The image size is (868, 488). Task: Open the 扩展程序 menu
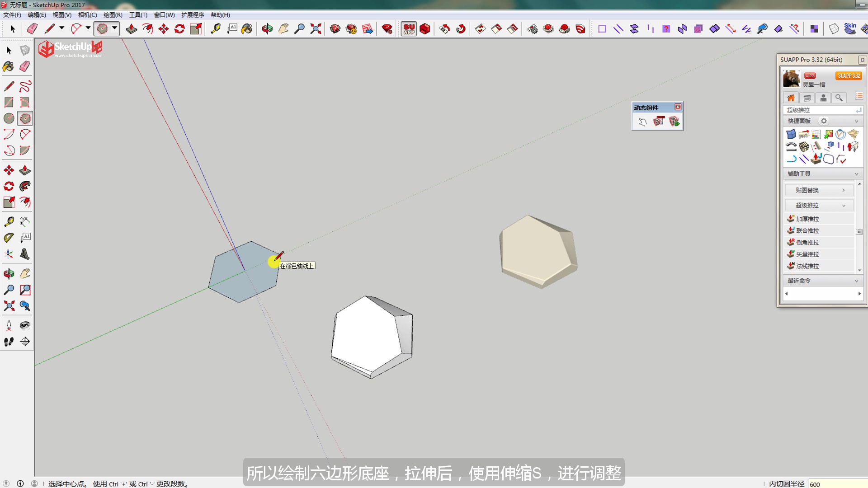193,15
